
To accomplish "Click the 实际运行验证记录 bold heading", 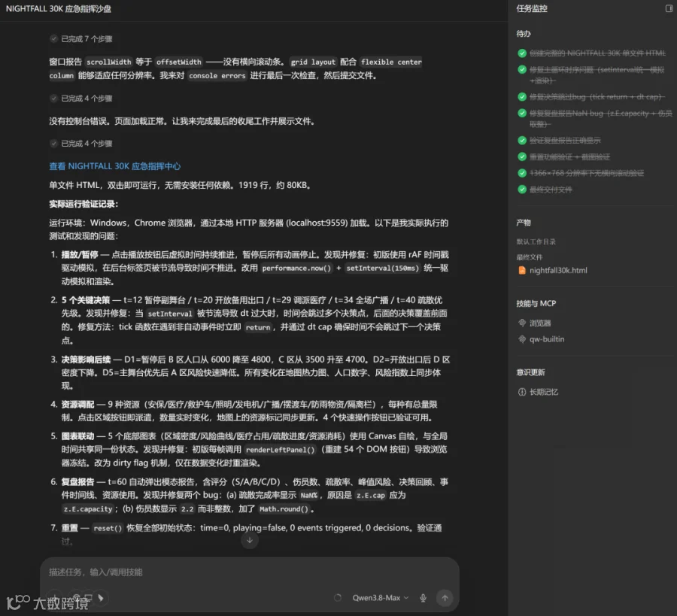I will pos(83,204).
